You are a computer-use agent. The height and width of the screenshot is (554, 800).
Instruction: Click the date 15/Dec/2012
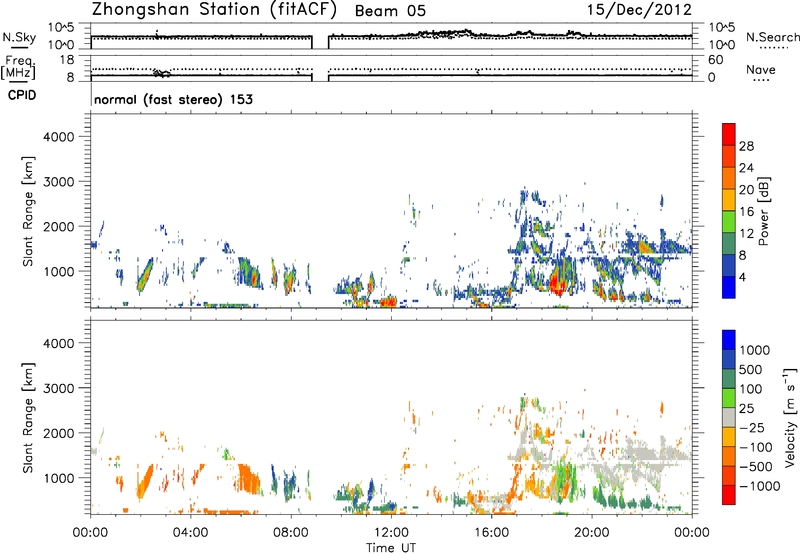[639, 10]
